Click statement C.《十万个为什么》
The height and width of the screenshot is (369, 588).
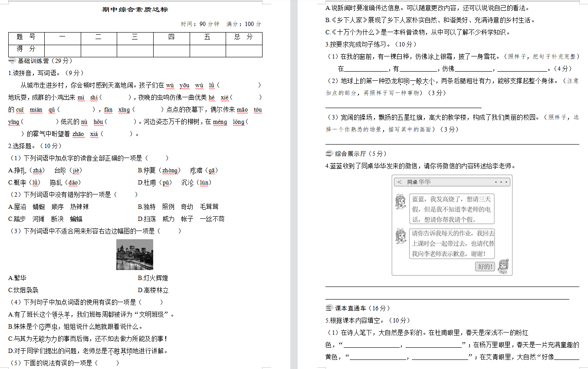[x=418, y=33]
